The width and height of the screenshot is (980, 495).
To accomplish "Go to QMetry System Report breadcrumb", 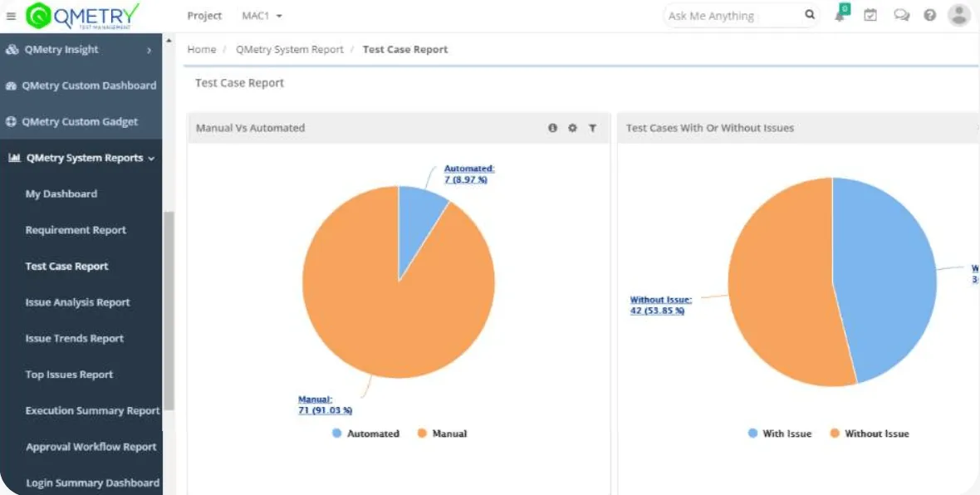I will (x=289, y=49).
